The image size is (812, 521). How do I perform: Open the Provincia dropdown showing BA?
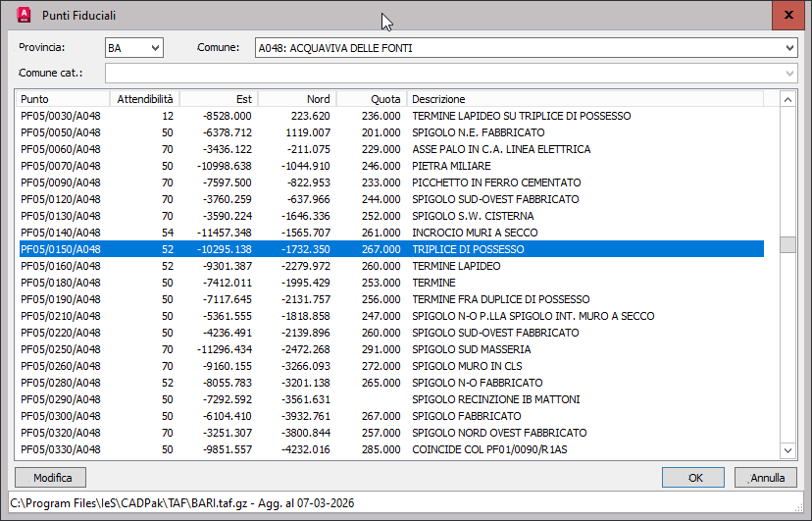134,48
